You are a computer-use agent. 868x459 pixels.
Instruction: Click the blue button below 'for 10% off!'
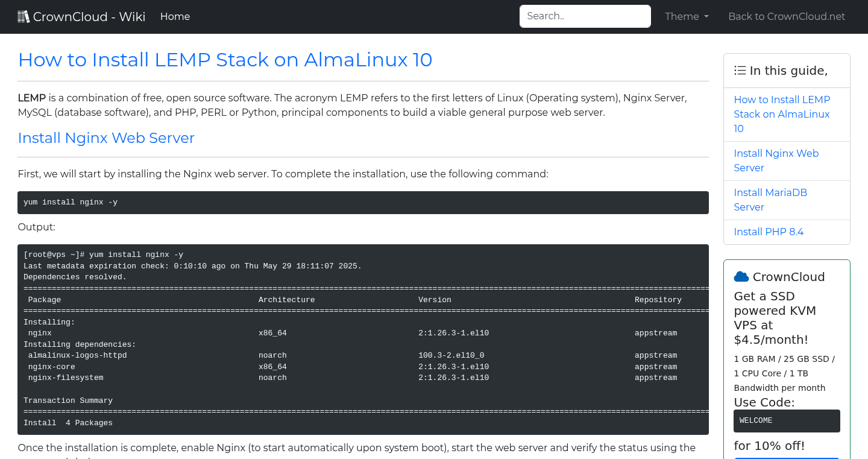pos(787,457)
